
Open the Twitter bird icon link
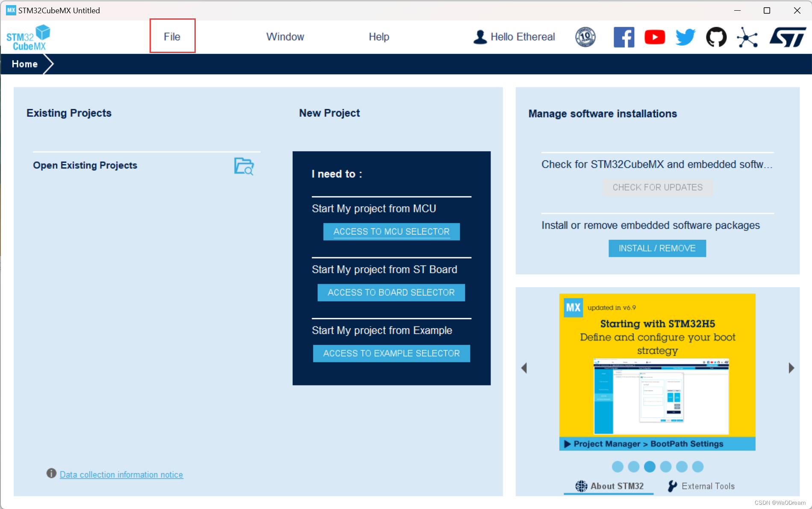click(x=685, y=37)
